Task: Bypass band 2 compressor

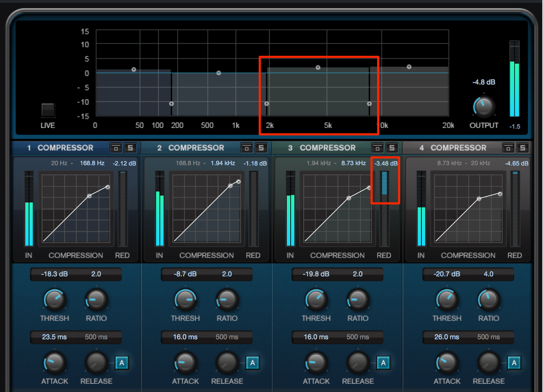Action: click(246, 148)
